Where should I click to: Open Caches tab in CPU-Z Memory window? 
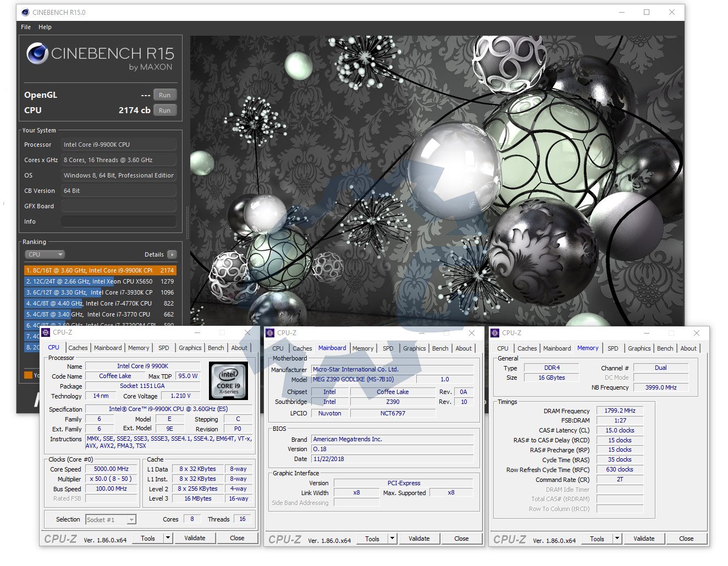pyautogui.click(x=527, y=348)
